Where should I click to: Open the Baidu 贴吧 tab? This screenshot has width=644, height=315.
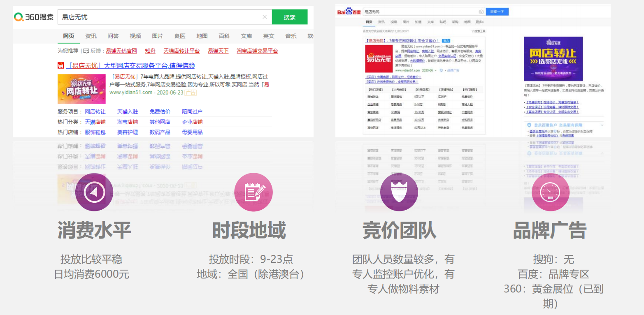(443, 22)
